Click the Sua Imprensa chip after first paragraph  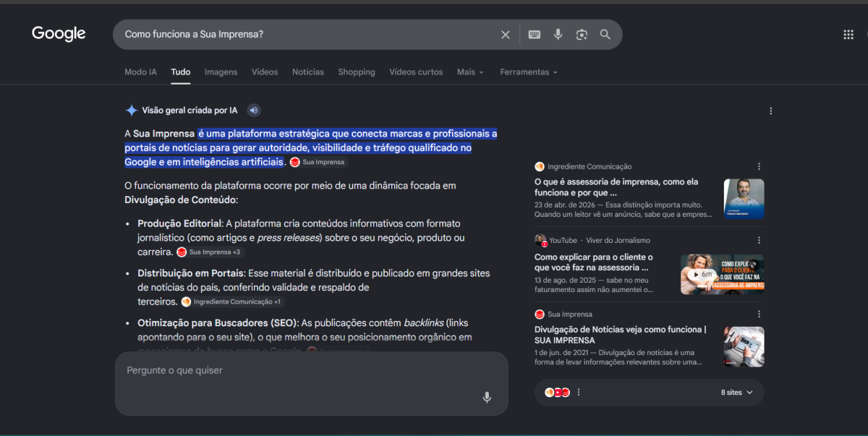pyautogui.click(x=318, y=162)
